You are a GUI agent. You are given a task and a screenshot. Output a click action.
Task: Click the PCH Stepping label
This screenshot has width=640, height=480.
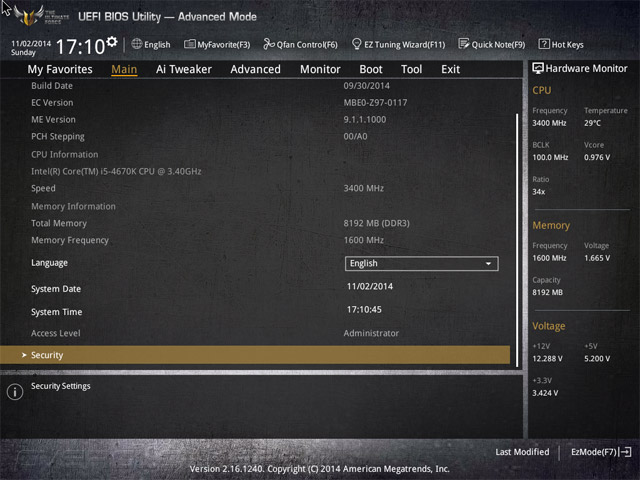coord(58,137)
